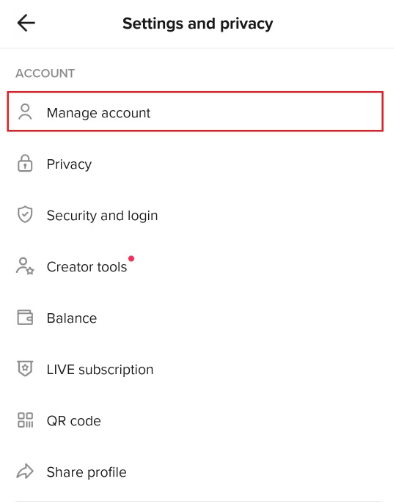
Task: Open Manage account settings
Action: pyautogui.click(x=195, y=112)
